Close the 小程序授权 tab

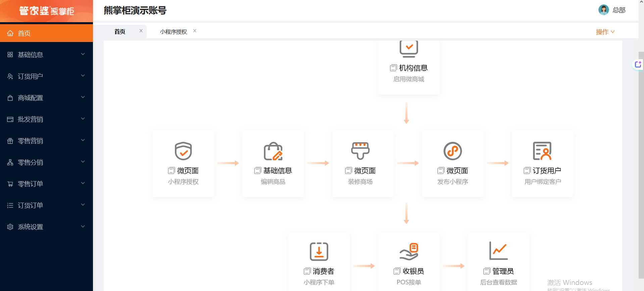coord(195,31)
